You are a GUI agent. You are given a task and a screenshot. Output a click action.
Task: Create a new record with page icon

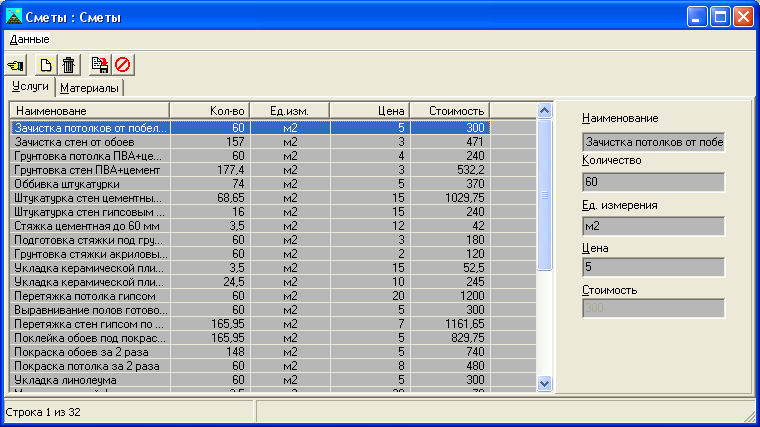click(46, 65)
